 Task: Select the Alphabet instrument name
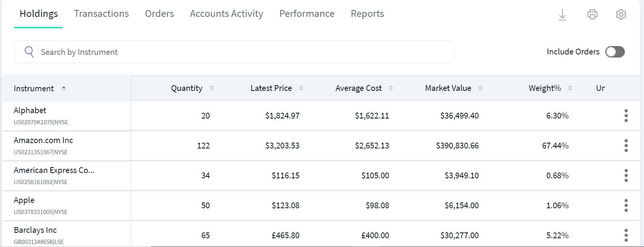tap(30, 110)
